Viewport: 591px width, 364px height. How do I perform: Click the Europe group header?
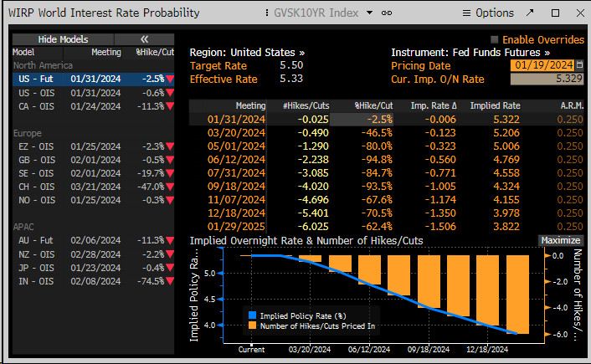pos(27,133)
